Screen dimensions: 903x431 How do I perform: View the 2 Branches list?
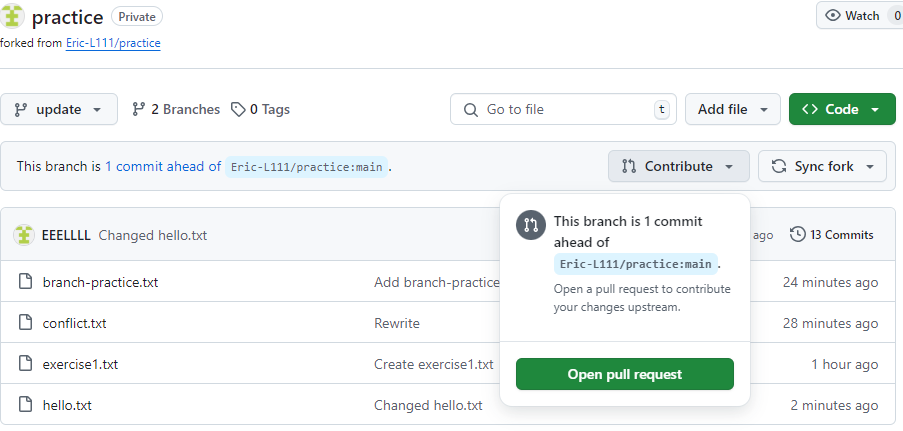pos(176,109)
